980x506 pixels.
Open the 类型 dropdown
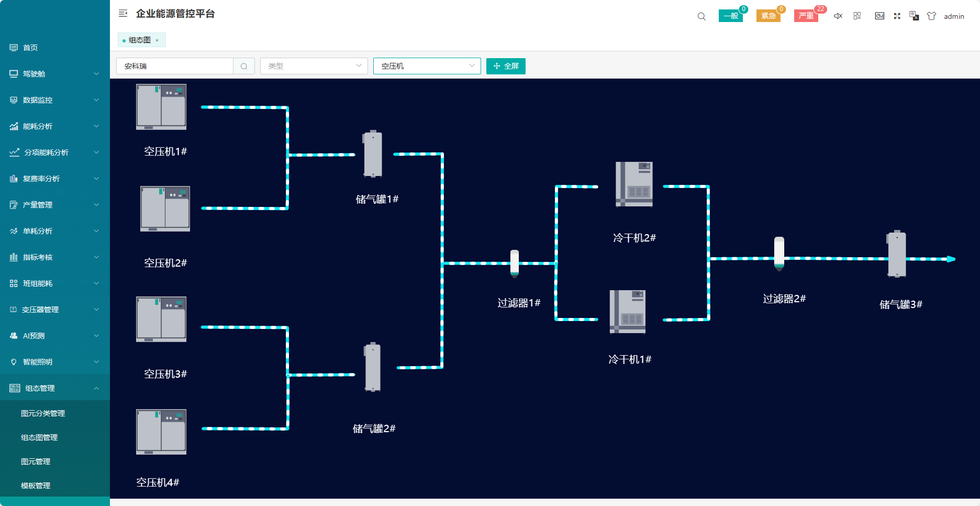pyautogui.click(x=314, y=66)
